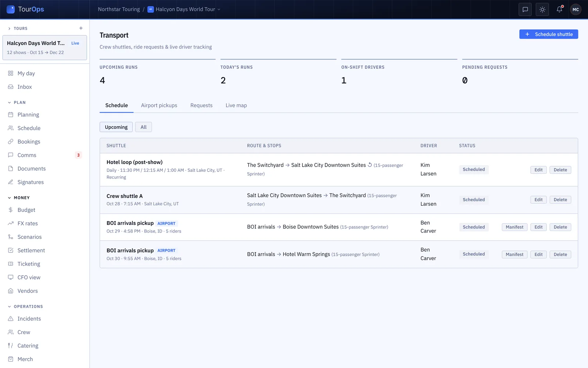This screenshot has width=588, height=368.
Task: Edit the Hotel loop (post-show) shuttle
Action: click(x=538, y=170)
